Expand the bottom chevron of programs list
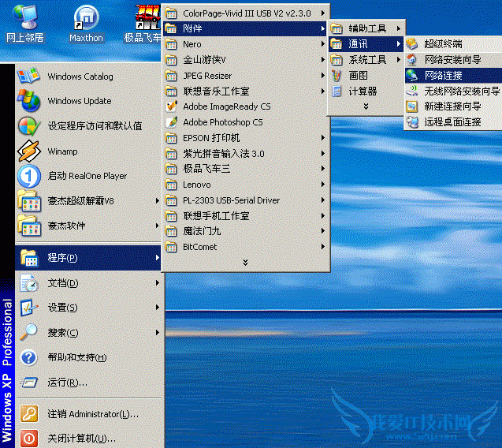Image resolution: width=502 pixels, height=448 pixels. point(245,262)
